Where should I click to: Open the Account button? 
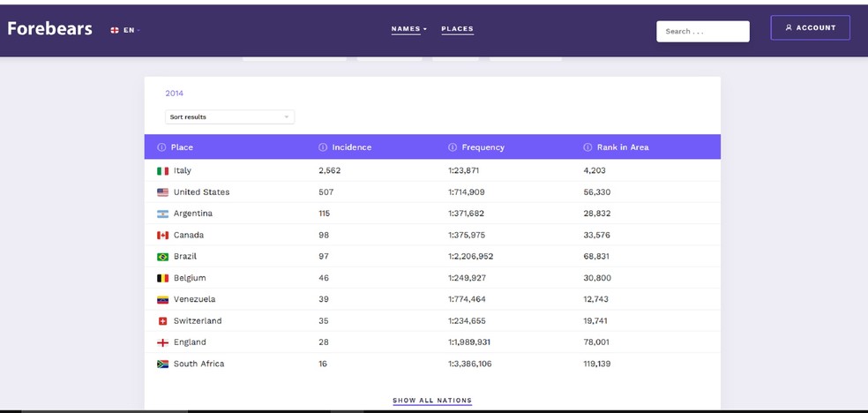pyautogui.click(x=810, y=28)
